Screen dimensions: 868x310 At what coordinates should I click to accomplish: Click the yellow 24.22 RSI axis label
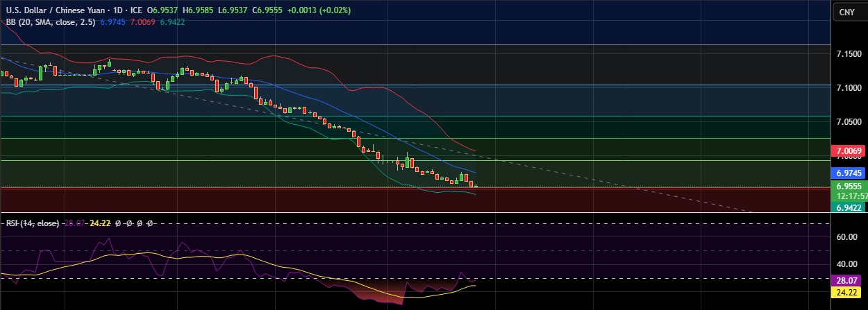coord(849,293)
